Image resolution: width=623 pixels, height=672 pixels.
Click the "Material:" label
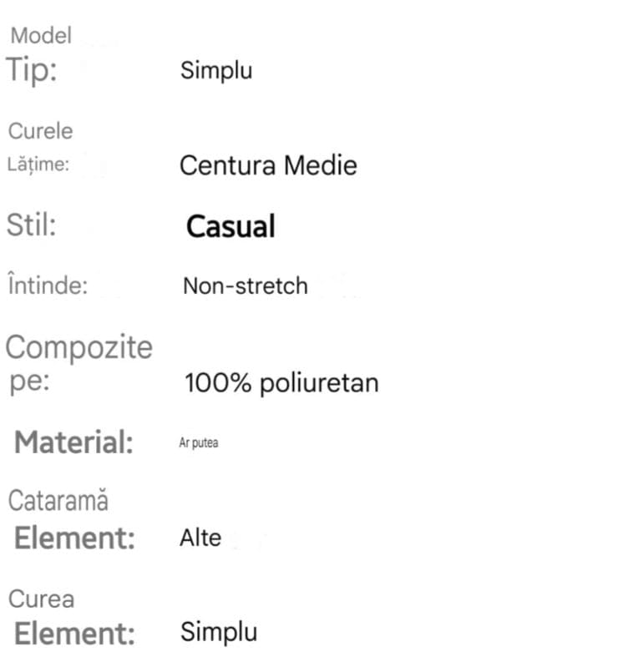click(x=73, y=442)
